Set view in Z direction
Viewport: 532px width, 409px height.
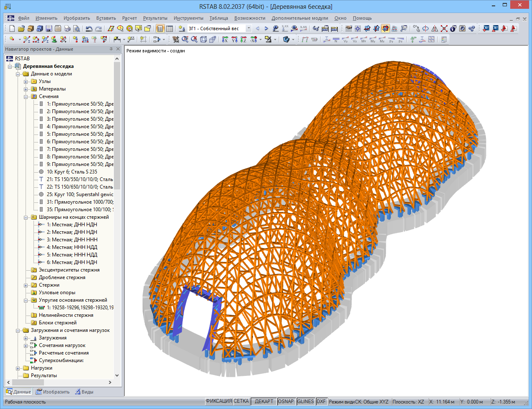tap(243, 39)
